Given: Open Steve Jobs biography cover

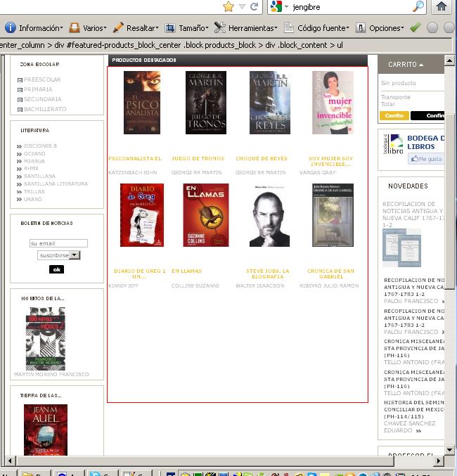Looking at the screenshot, I should [x=270, y=215].
